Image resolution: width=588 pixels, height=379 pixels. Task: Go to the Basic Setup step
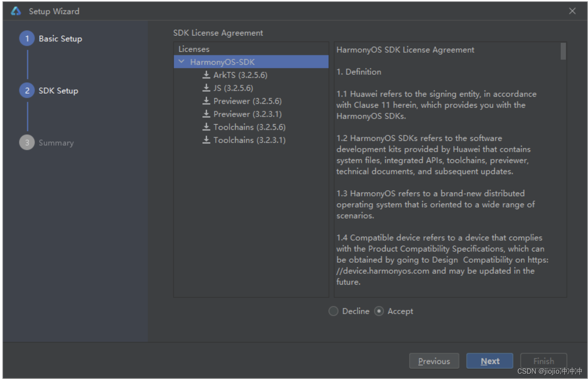[x=60, y=39]
